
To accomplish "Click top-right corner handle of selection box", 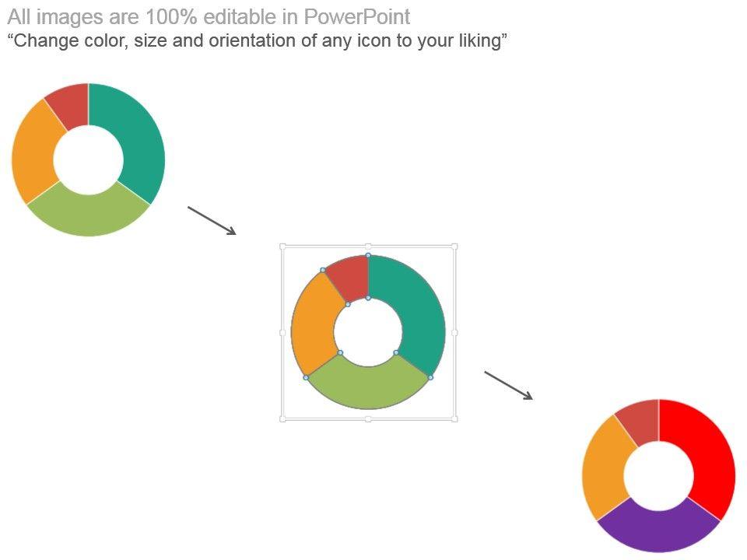I will tap(454, 247).
